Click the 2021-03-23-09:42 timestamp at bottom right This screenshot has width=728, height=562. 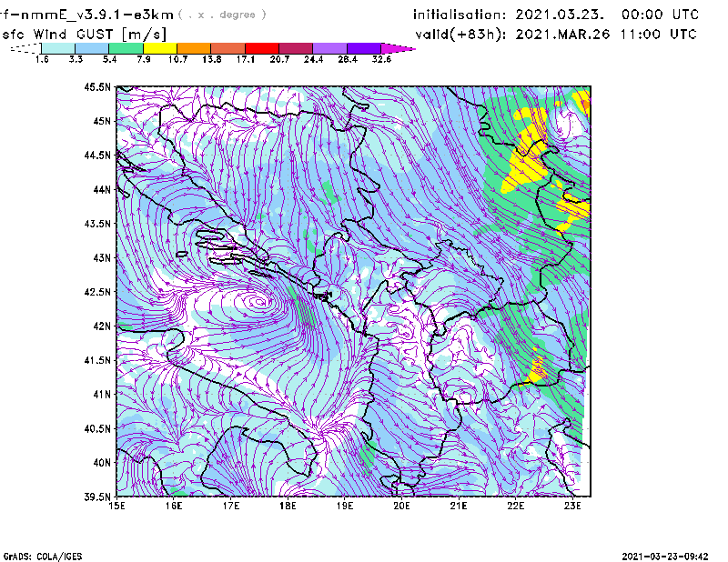click(666, 555)
